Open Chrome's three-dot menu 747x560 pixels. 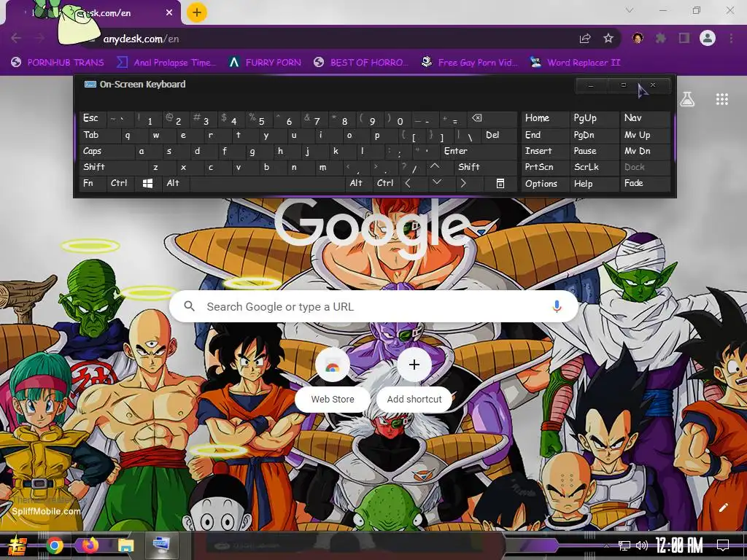coord(731,39)
